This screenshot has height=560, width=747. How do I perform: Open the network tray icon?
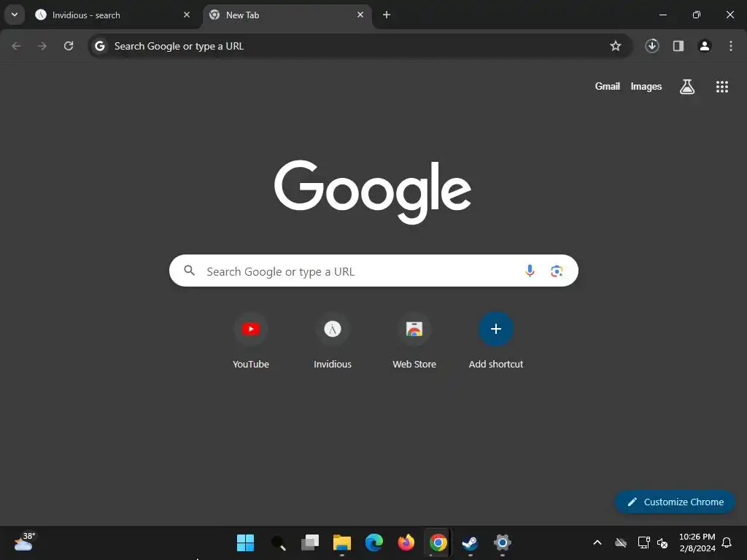[x=643, y=542]
